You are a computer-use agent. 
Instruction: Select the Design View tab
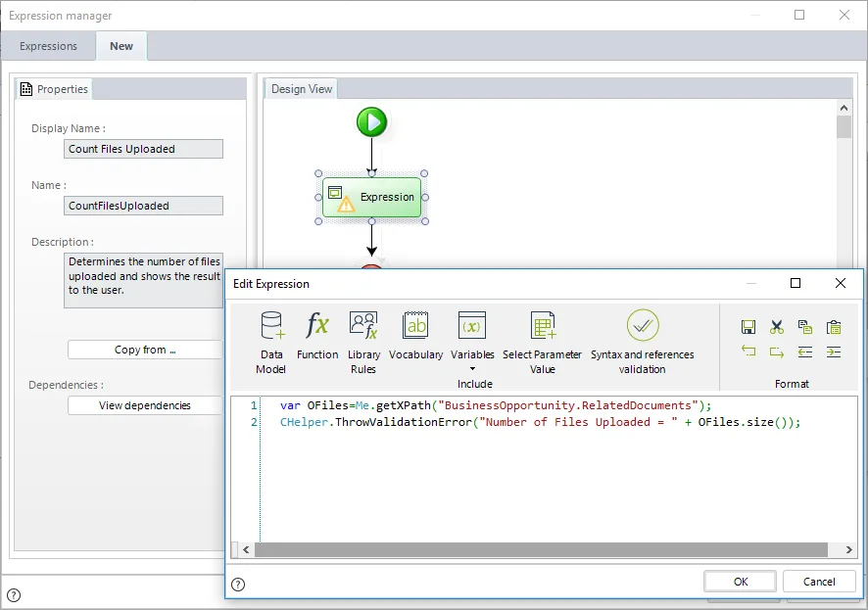coord(302,89)
